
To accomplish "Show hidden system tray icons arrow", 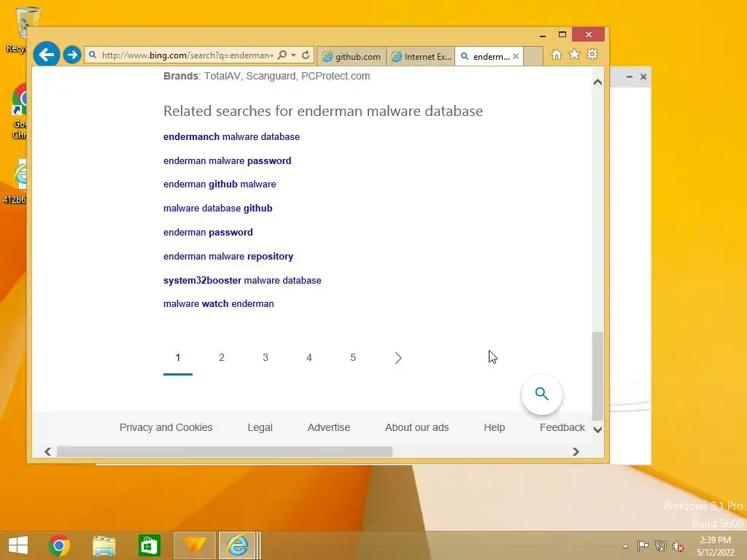I will [x=625, y=546].
